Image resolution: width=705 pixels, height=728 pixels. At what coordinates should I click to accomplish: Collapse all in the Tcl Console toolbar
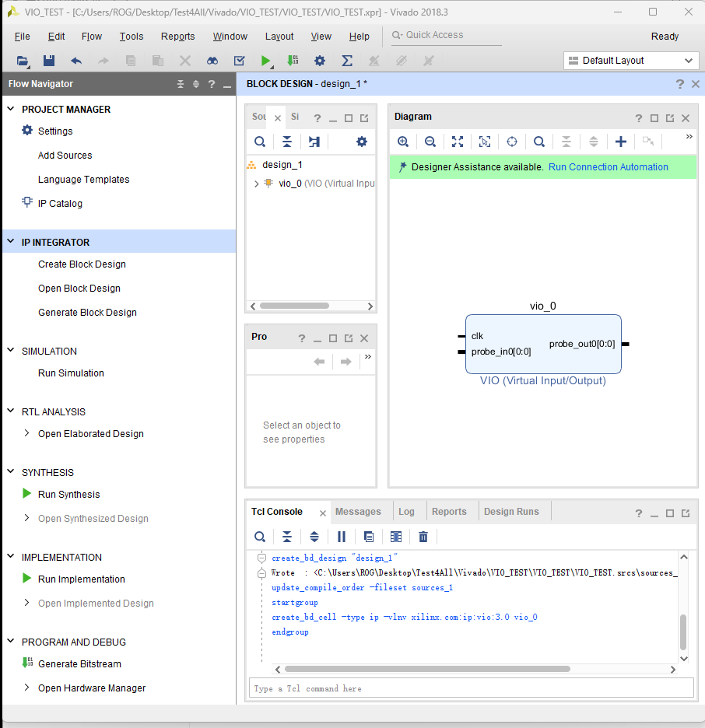click(x=287, y=537)
